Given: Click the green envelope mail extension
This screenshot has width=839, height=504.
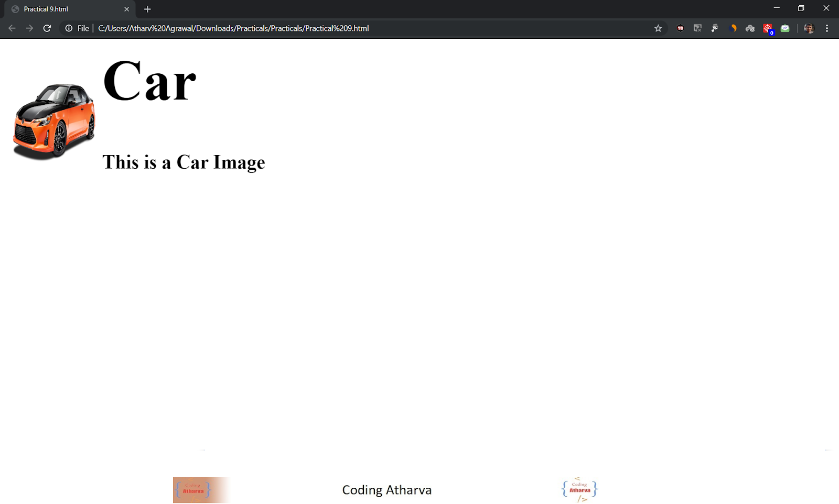Looking at the screenshot, I should (785, 28).
